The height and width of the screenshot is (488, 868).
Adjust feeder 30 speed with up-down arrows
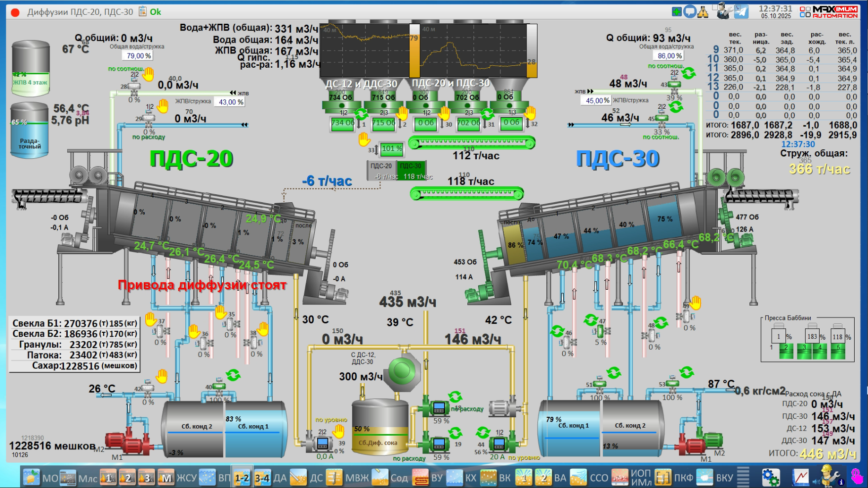[x=442, y=124]
